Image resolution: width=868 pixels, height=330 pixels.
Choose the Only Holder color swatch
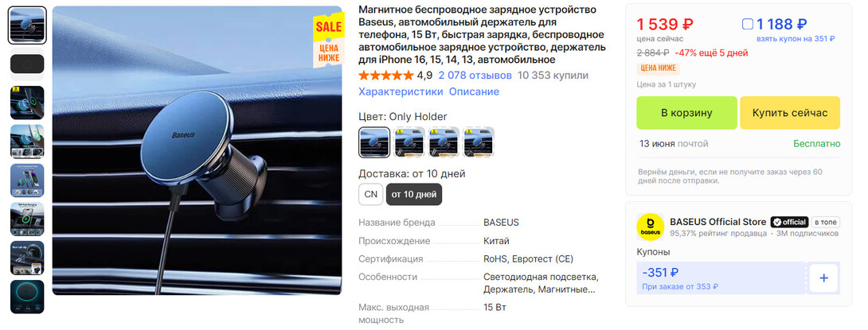point(374,142)
